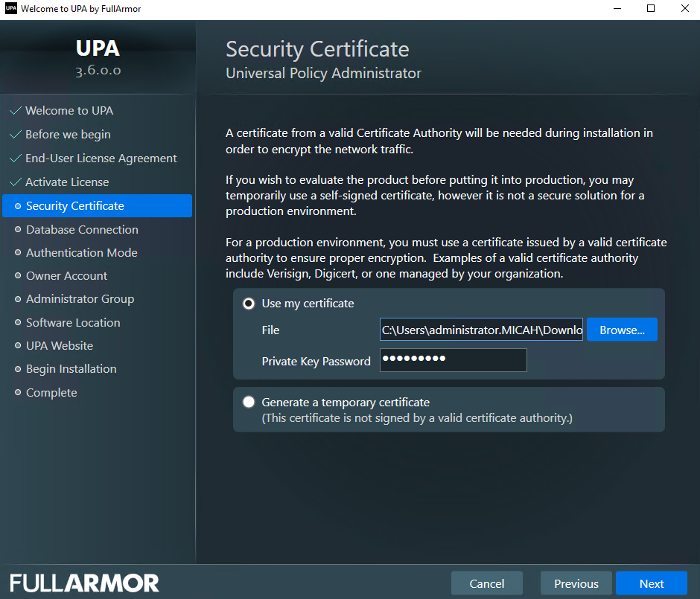Viewport: 700px width, 599px height.
Task: Jump to the Activate License step
Action: [66, 182]
